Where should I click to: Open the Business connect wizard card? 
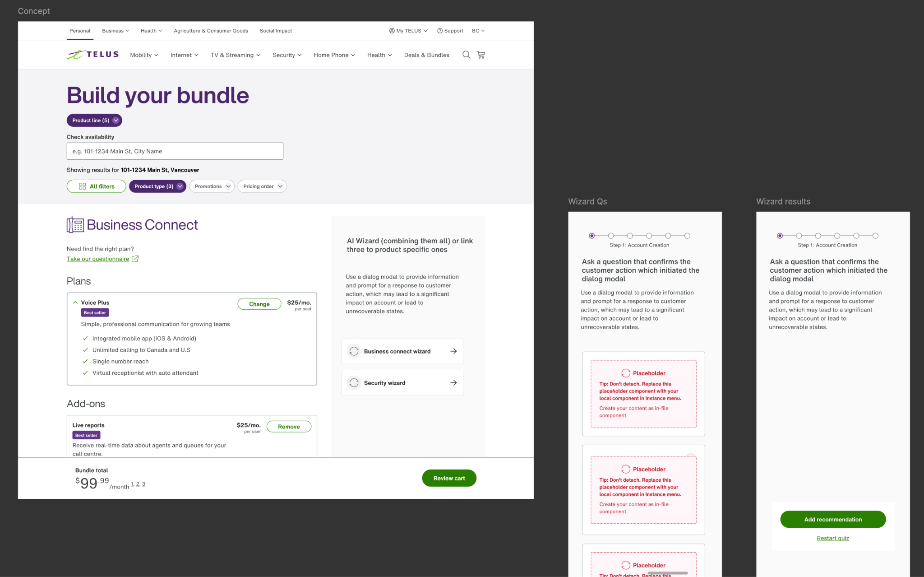[402, 351]
